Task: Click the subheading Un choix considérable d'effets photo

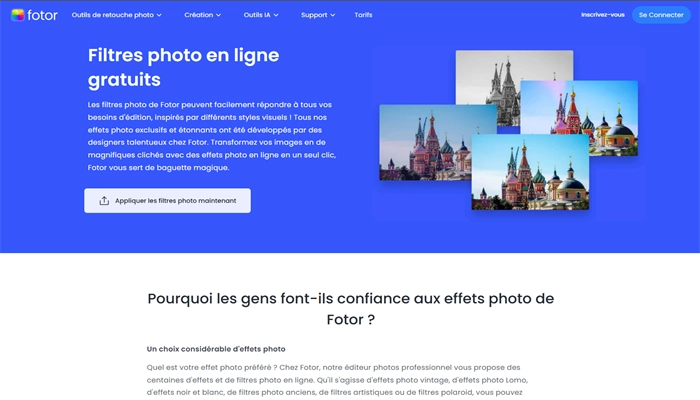Action: 216,349
